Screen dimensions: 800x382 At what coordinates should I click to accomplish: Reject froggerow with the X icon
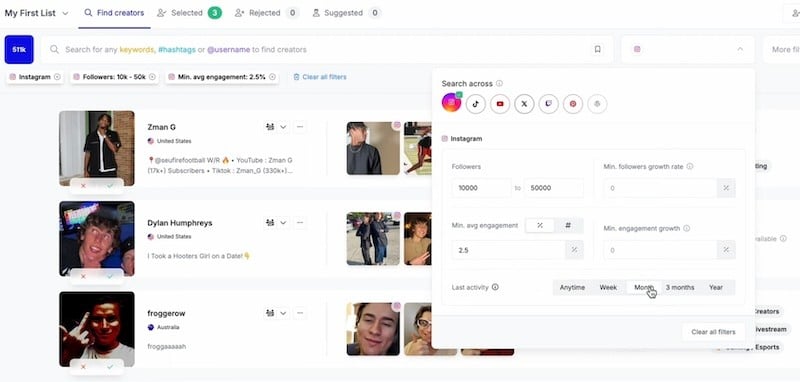(x=83, y=367)
